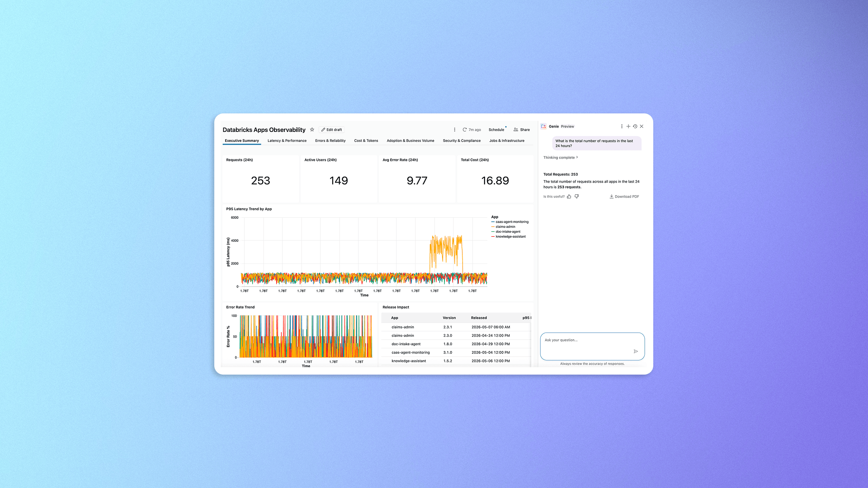Toggle knowledge-assistant series in the legend
The image size is (868, 488).
coord(509,237)
